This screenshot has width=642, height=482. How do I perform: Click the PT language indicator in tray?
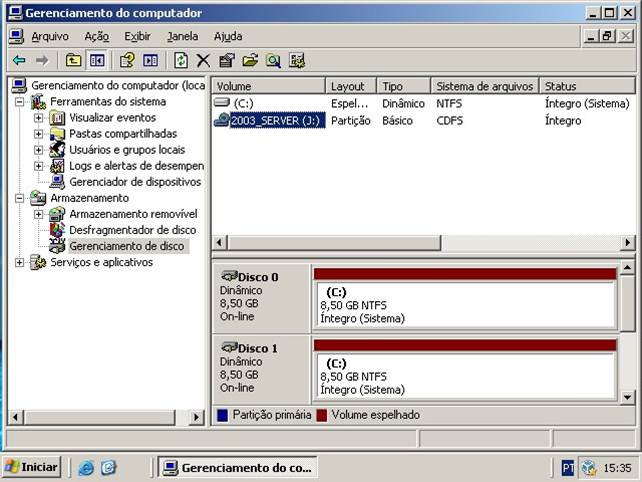pos(567,467)
